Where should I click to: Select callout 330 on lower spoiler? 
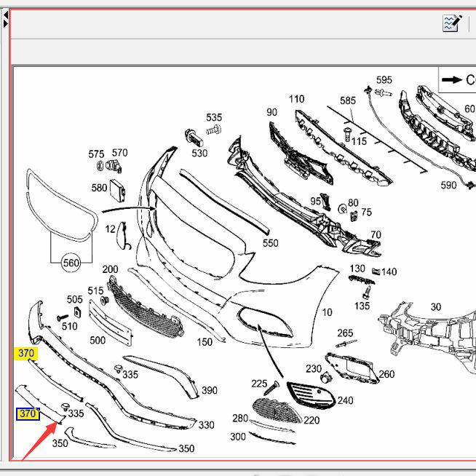[x=207, y=425]
